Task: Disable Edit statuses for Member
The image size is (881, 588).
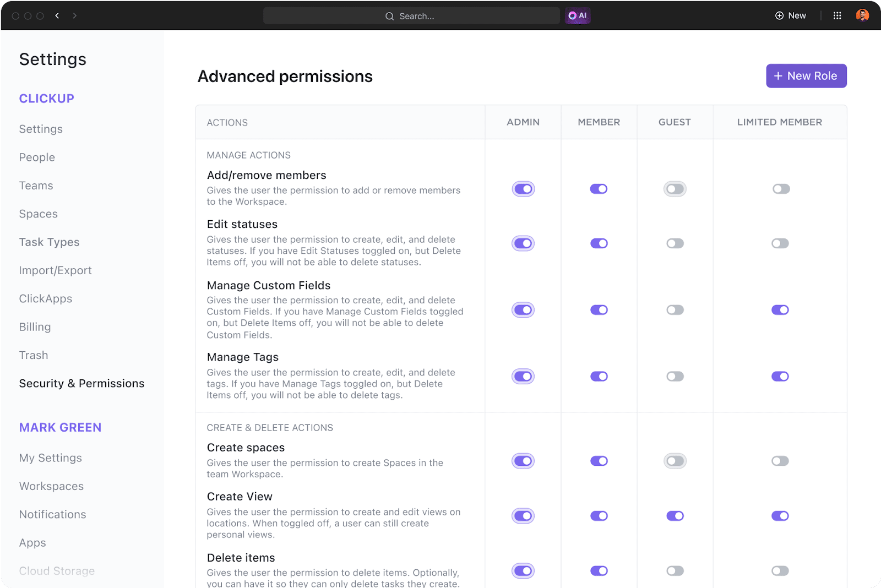Action: point(599,243)
